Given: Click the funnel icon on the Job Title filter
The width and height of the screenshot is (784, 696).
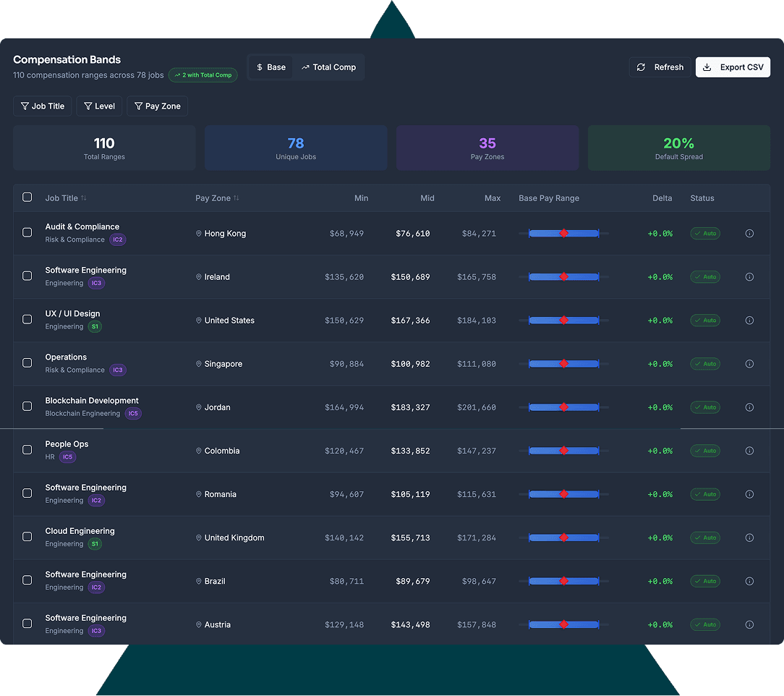Looking at the screenshot, I should [27, 106].
